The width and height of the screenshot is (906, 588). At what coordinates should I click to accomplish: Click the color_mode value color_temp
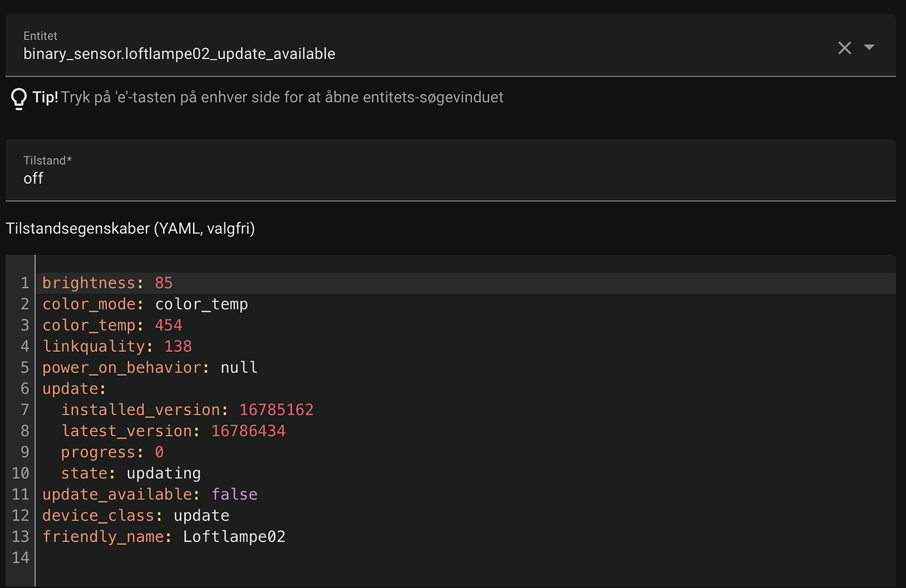point(201,304)
